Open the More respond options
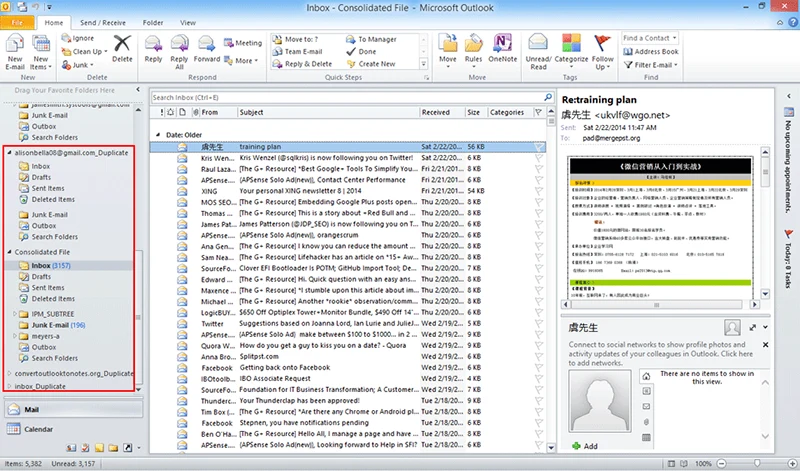This screenshot has height=471, width=800. coord(241,61)
